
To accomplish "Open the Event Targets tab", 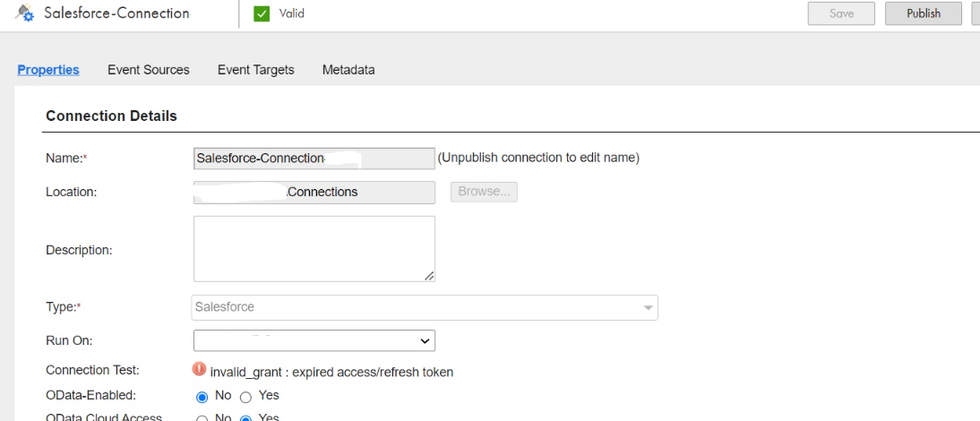I will [255, 70].
